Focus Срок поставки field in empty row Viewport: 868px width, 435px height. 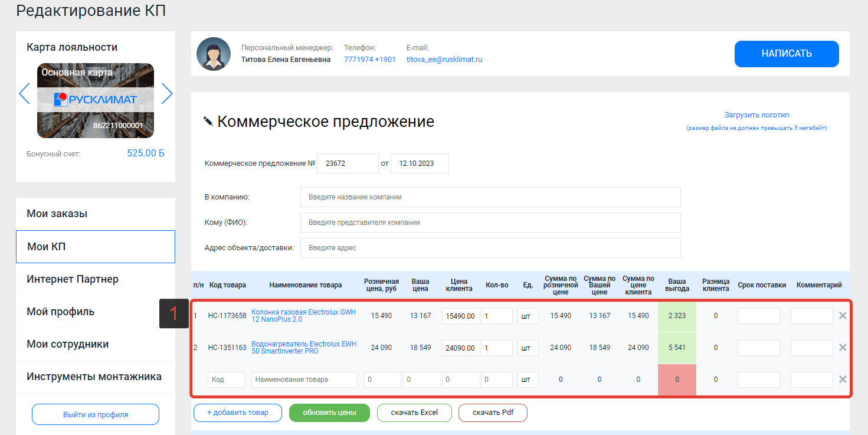(759, 380)
